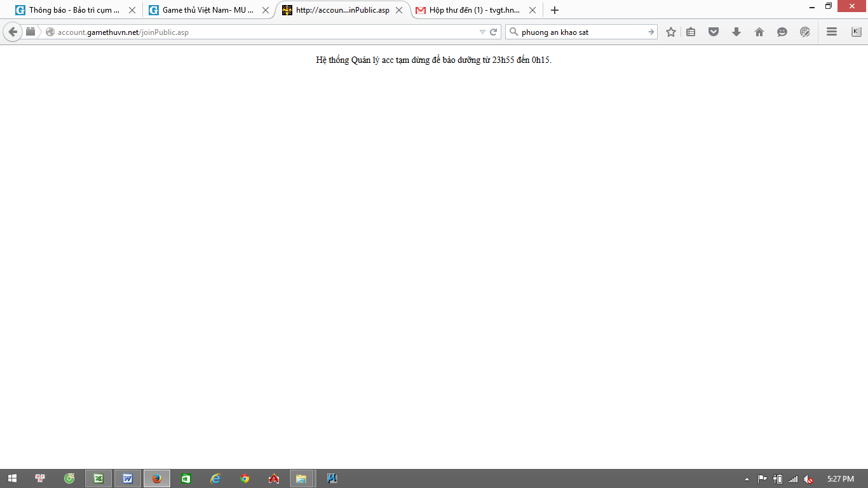
Task: Click the muted volume speaker icon
Action: click(x=808, y=478)
